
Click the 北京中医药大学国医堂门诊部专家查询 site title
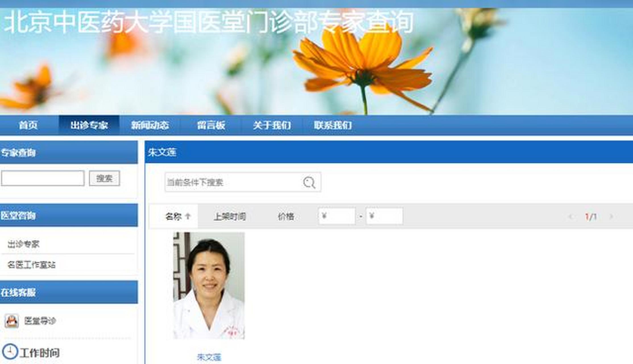(208, 22)
